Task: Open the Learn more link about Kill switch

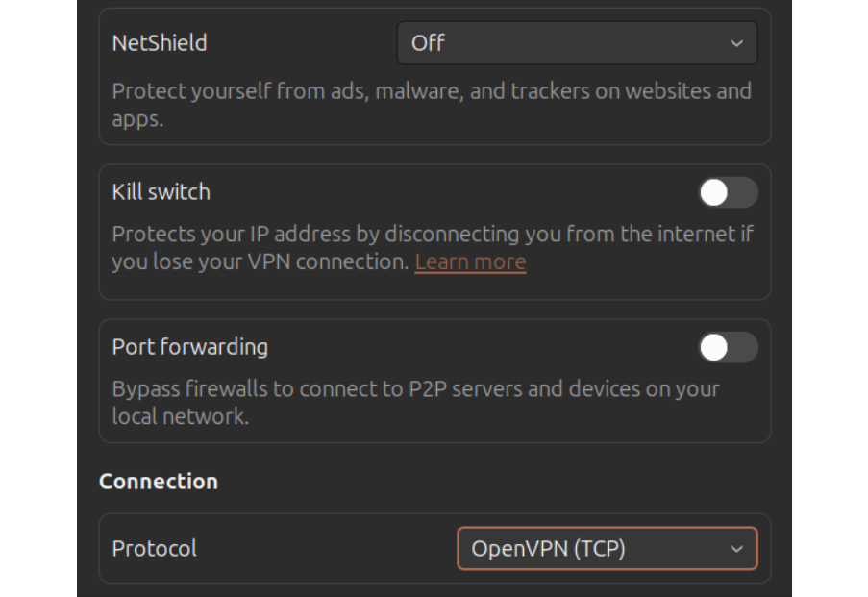Action: 470,261
